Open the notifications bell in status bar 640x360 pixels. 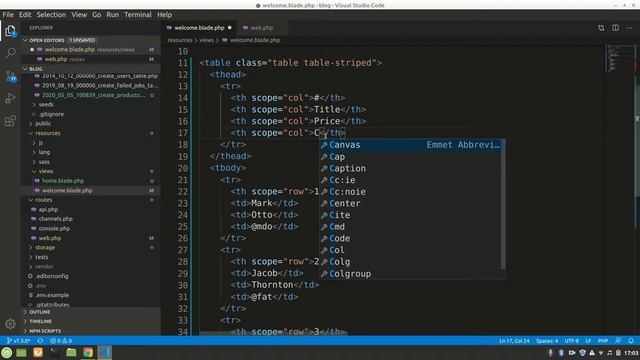[x=631, y=341]
